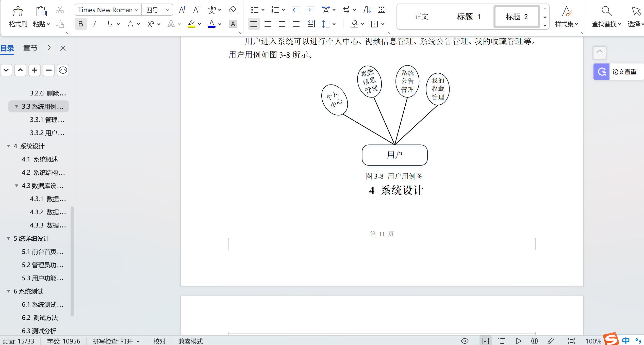Open the borders icon

tap(374, 24)
